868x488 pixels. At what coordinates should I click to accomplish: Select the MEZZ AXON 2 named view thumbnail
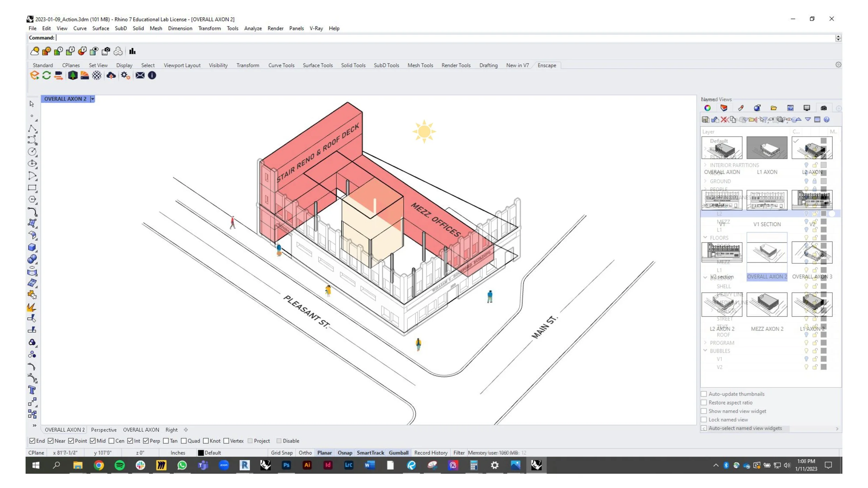[x=767, y=304]
